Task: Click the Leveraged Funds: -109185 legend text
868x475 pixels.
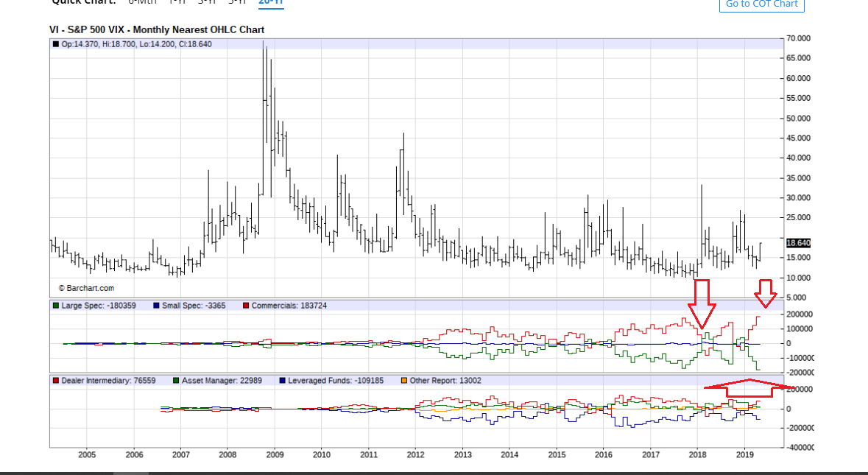Action: [x=336, y=381]
